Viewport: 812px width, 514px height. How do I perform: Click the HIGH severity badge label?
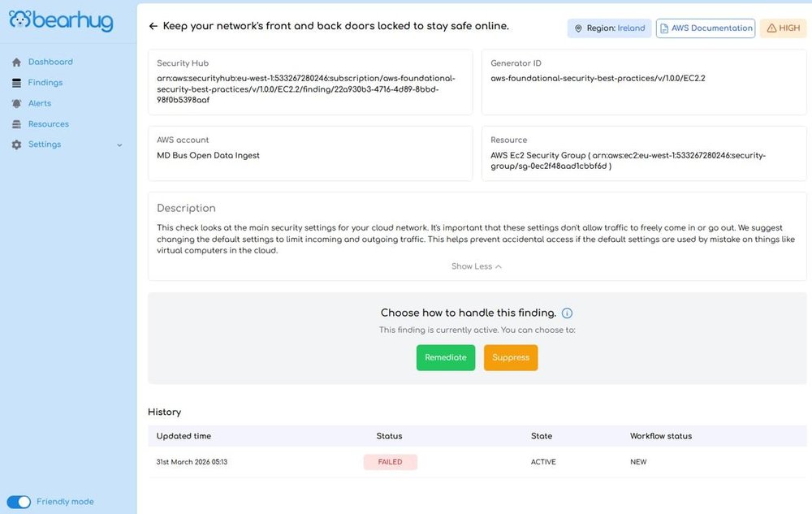tap(789, 28)
